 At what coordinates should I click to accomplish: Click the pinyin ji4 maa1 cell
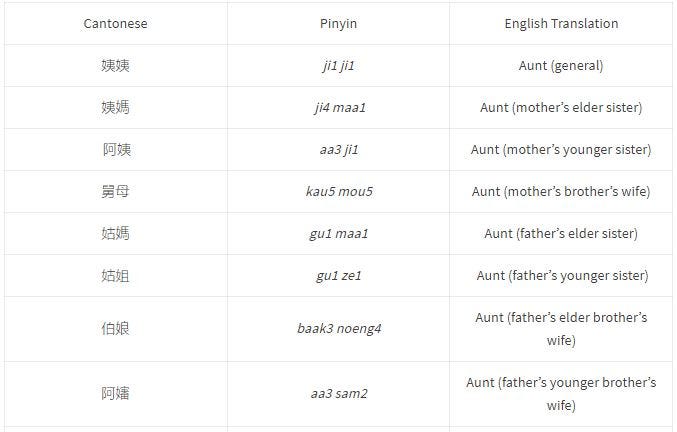click(x=338, y=108)
